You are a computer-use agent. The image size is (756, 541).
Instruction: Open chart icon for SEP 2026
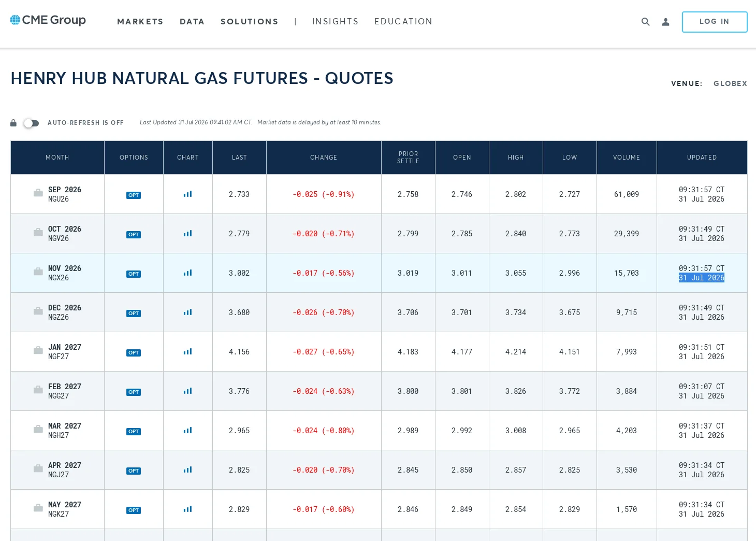[187, 194]
